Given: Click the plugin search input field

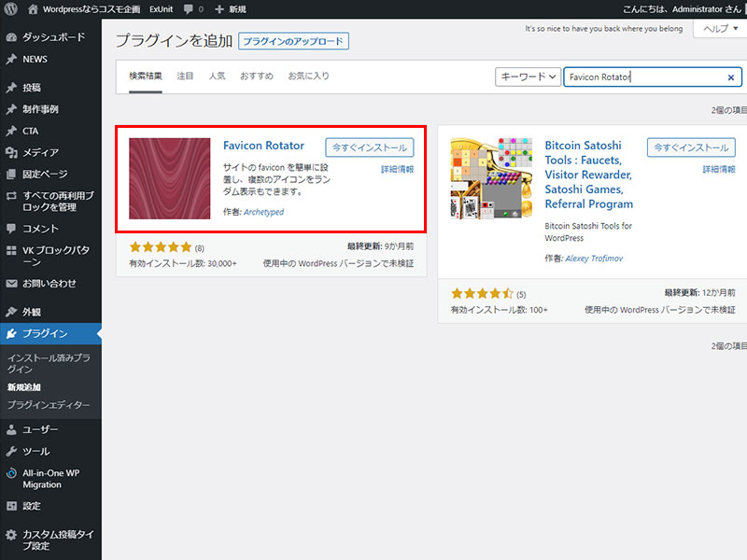Looking at the screenshot, I should coord(644,77).
